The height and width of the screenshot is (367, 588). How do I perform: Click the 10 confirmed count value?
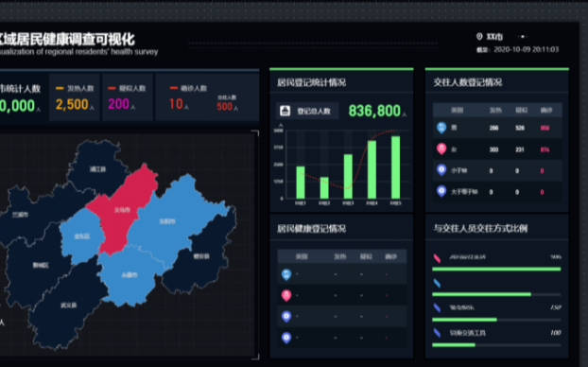click(176, 104)
